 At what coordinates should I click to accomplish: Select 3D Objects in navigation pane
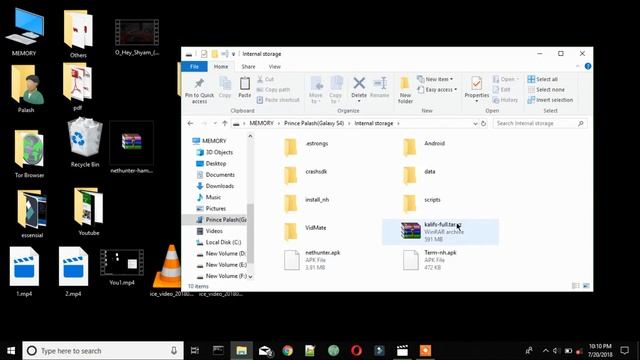pyautogui.click(x=219, y=152)
